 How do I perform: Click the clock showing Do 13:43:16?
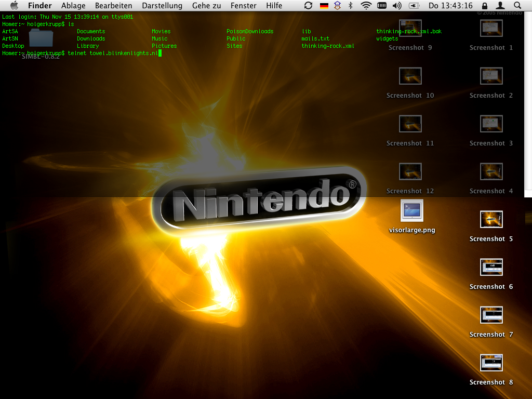click(x=450, y=5)
